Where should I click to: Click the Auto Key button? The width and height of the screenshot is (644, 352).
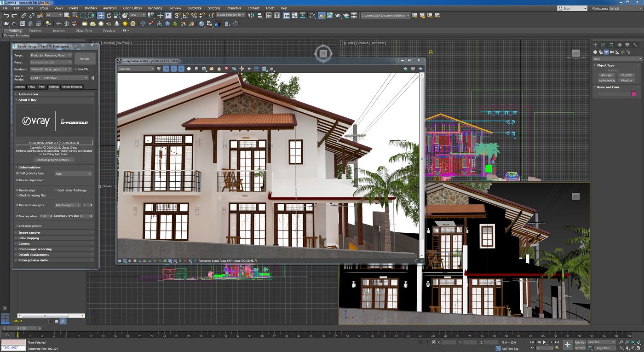[x=580, y=342]
